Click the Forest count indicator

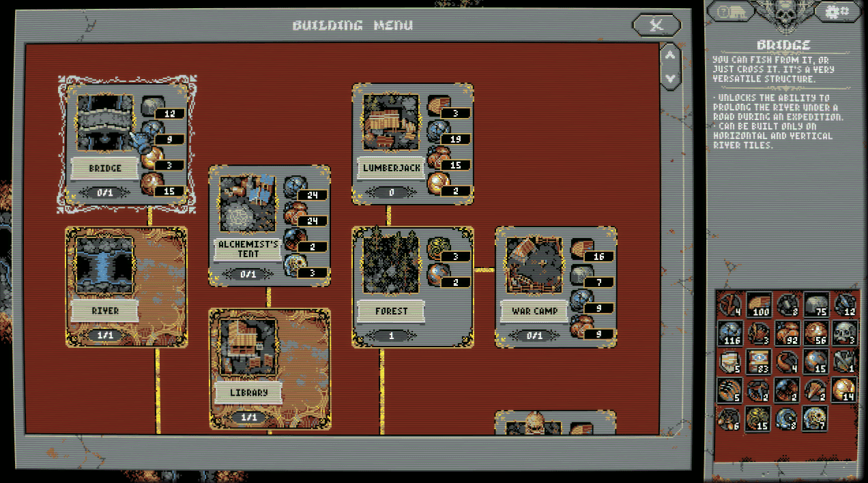point(390,336)
